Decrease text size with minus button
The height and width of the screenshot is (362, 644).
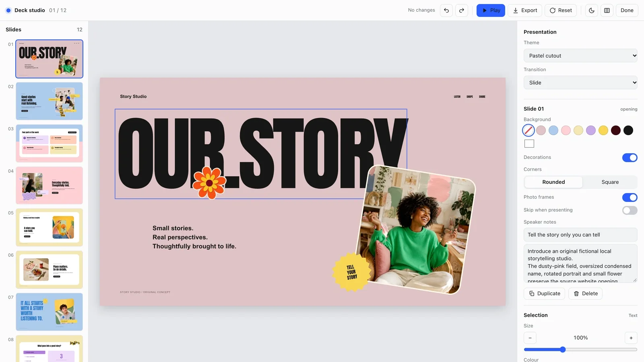[530, 338]
